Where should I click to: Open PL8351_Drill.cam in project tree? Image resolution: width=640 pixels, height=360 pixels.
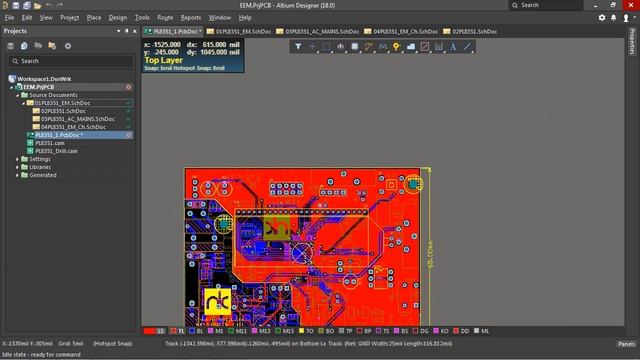point(56,151)
